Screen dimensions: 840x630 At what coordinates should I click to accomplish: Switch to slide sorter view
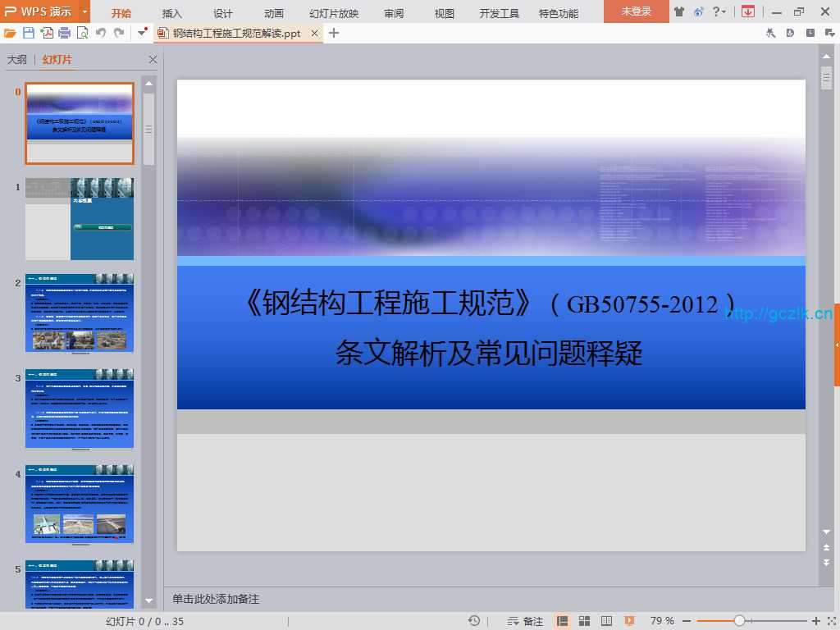pos(585,621)
